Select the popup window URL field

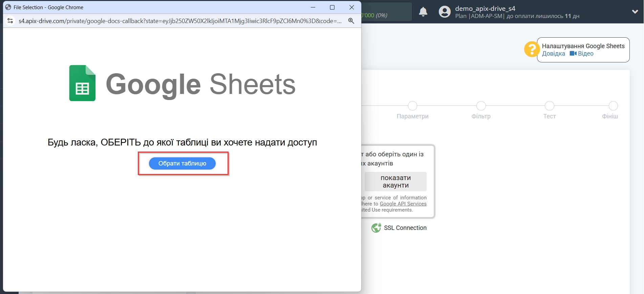click(180, 21)
